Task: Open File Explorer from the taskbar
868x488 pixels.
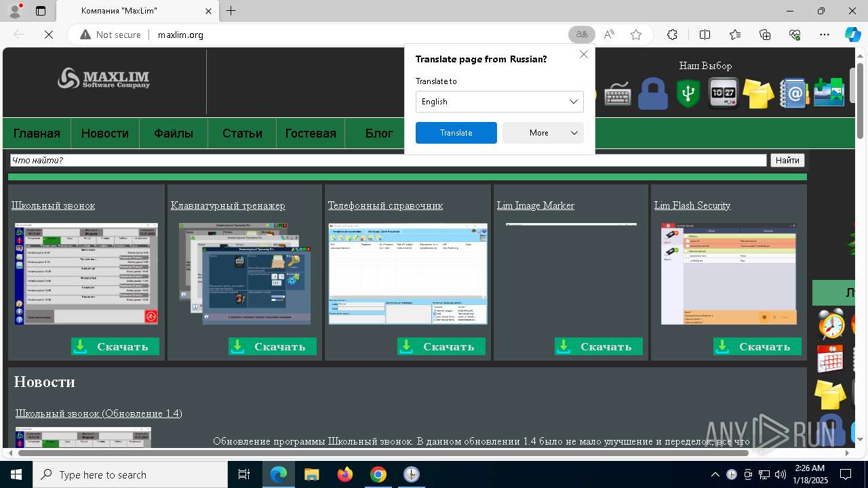Action: [312, 474]
